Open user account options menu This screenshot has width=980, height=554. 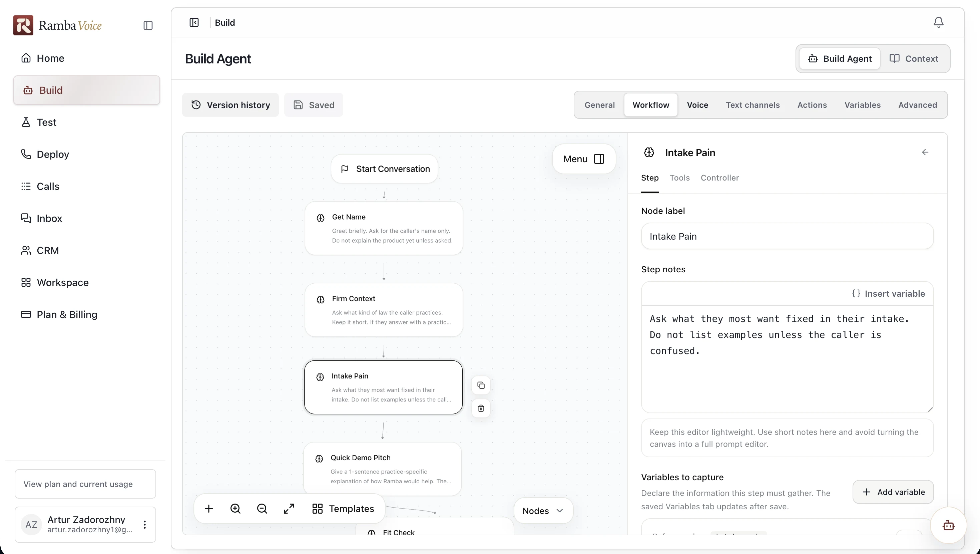tap(144, 524)
